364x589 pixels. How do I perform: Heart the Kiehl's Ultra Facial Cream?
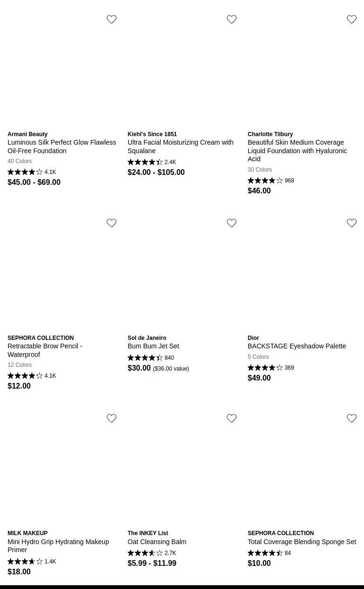click(x=232, y=19)
